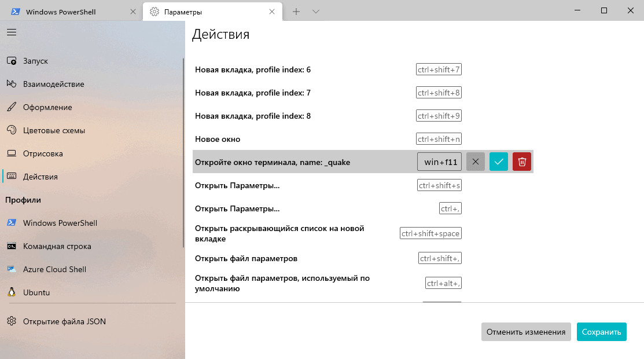Select row Открыть файл параметров
Viewport: 644px width, 359px height.
click(x=363, y=258)
